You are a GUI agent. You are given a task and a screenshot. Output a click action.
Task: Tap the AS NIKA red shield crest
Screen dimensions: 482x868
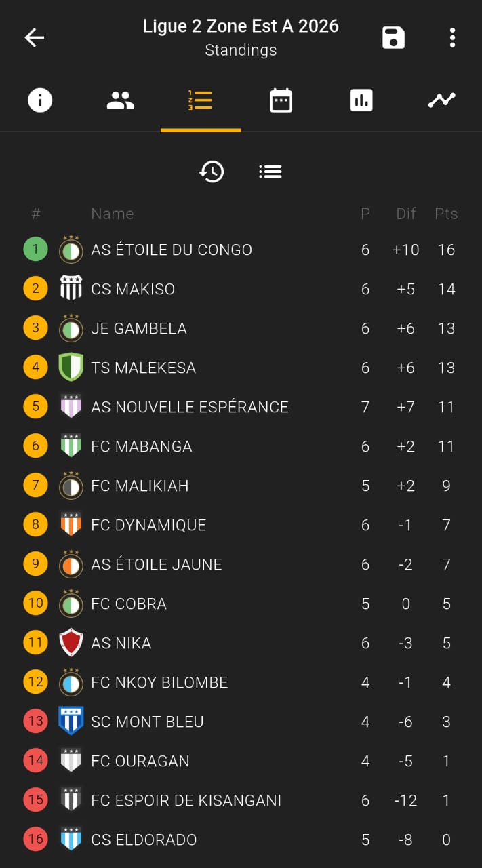pos(71,643)
